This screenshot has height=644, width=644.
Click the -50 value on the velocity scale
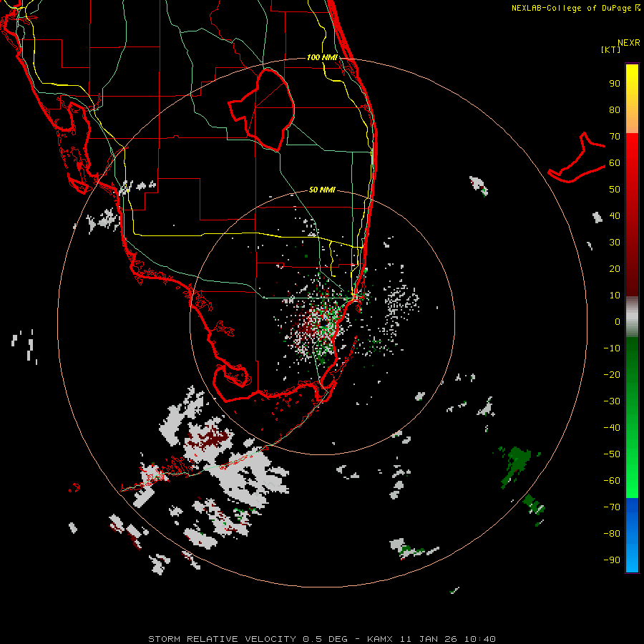[x=612, y=454]
